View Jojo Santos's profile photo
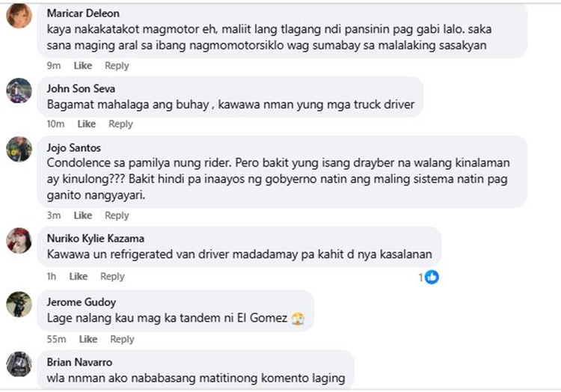Viewport: 561px width, 392px height. click(19, 149)
